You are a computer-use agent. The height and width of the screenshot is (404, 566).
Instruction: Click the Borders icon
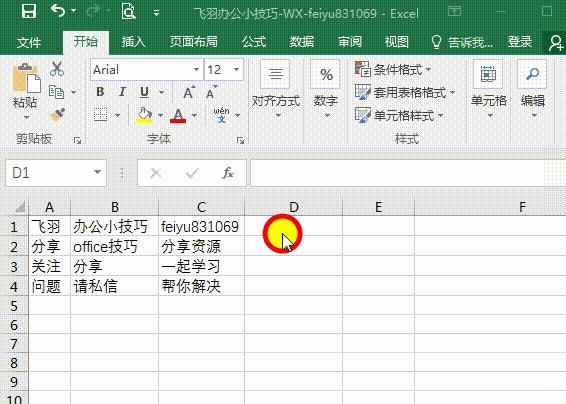(100, 115)
